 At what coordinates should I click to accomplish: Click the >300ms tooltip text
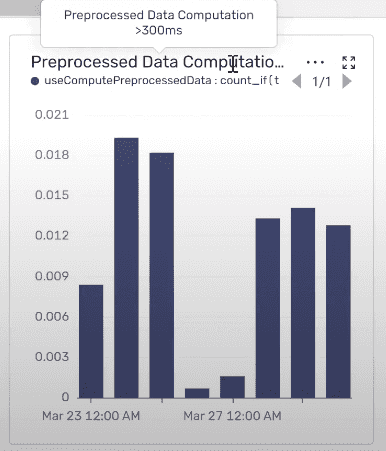click(x=159, y=31)
